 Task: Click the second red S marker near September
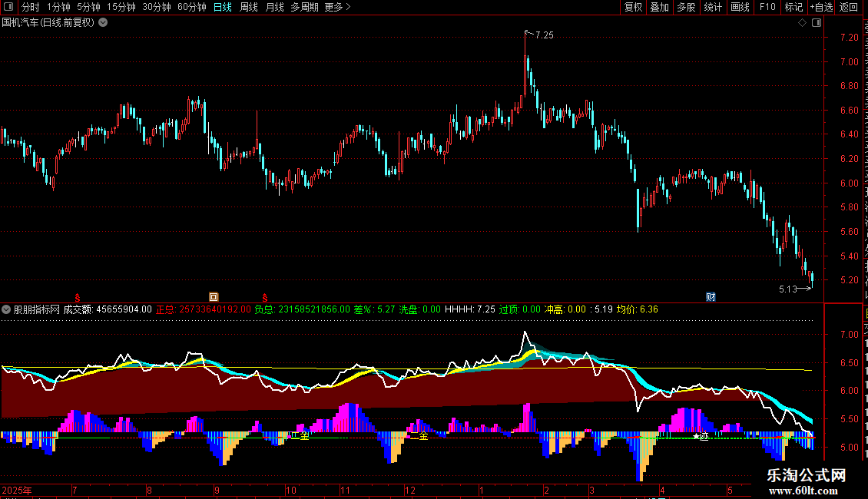[265, 298]
